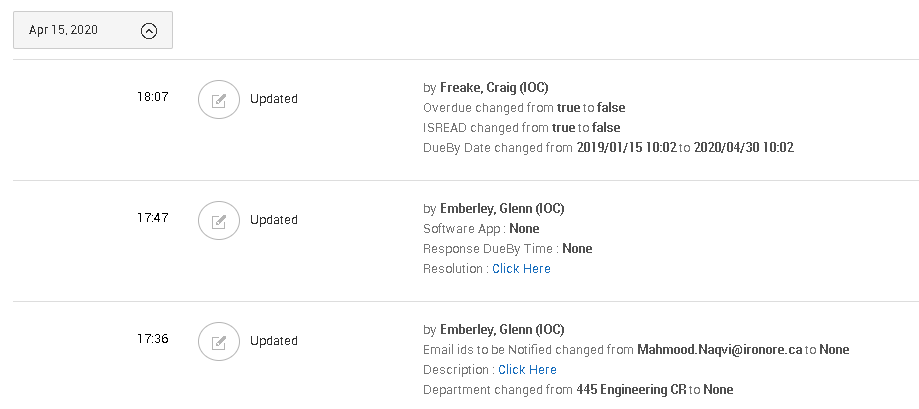Click Emberley, Glenn (IOC) in the 17:47 entry

(502, 209)
